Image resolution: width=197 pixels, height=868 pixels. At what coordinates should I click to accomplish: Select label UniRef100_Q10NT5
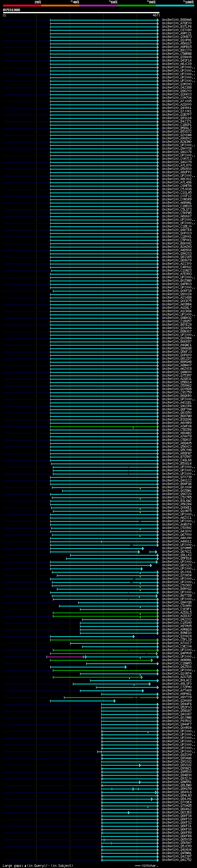pyautogui.click(x=176, y=511)
